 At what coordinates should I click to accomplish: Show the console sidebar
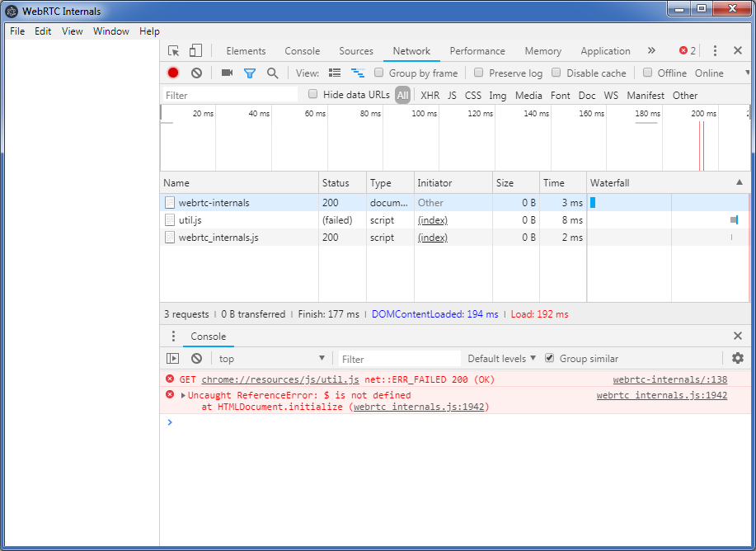172,359
